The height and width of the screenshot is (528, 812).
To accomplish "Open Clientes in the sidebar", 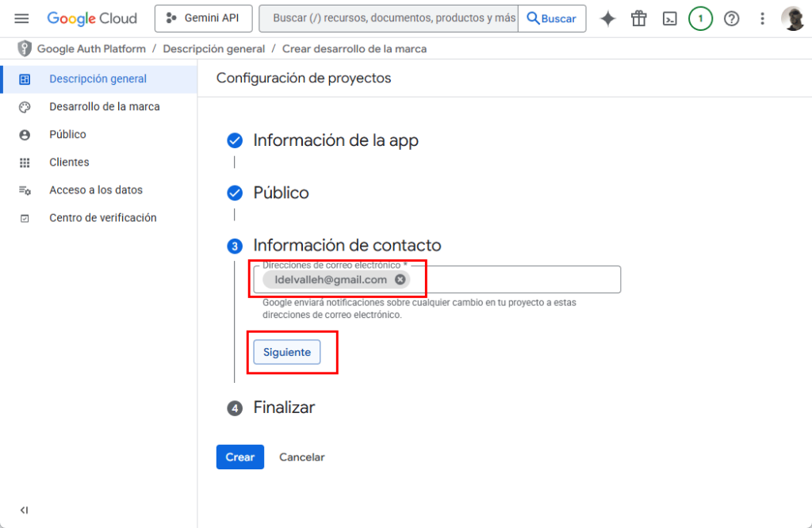I will coord(69,163).
